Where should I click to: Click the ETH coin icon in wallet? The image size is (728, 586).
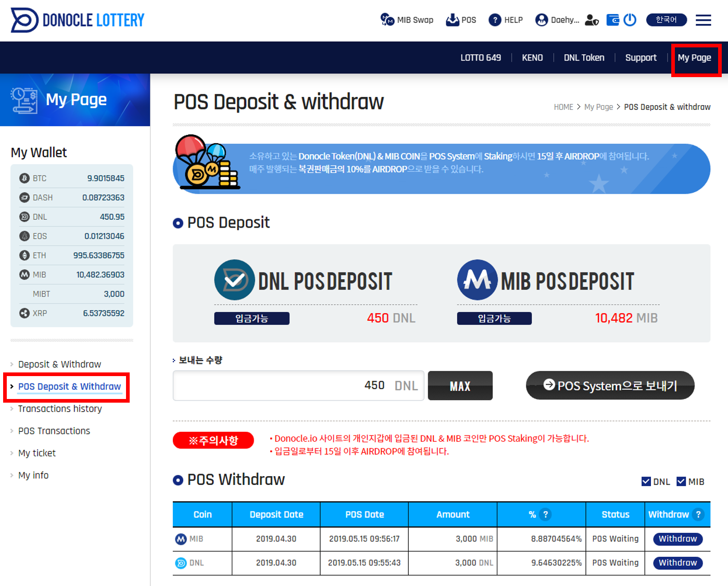[24, 255]
